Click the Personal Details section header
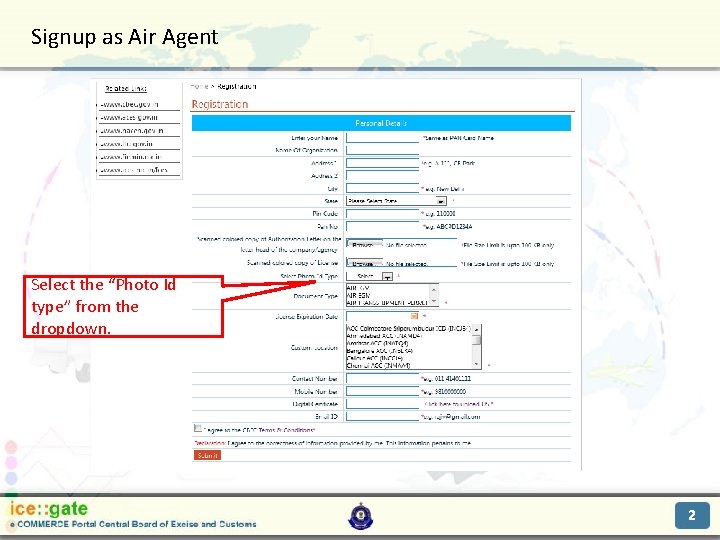Image resolution: width=720 pixels, height=540 pixels. (381, 123)
